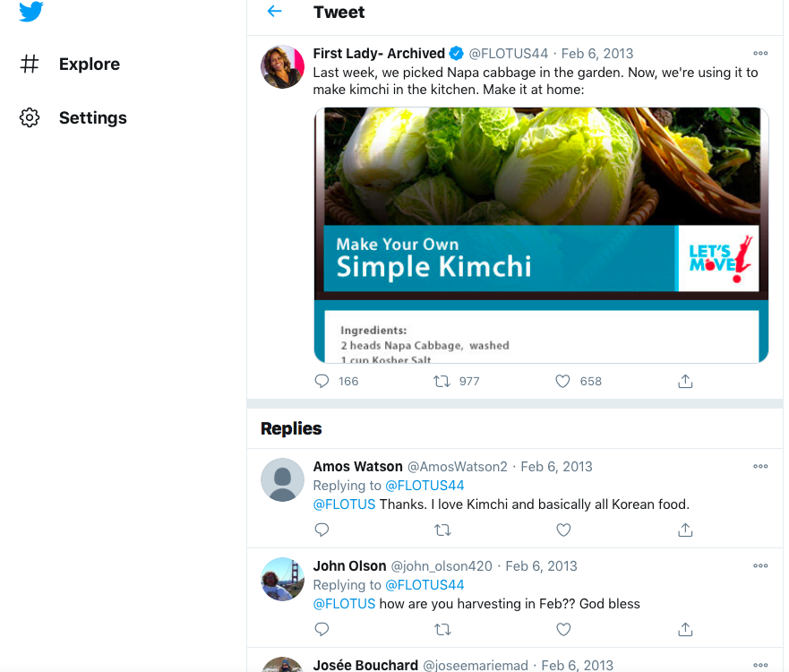789x672 pixels.
Task: Click the verified badge next to First Lady- Archived
Action: pyautogui.click(x=456, y=53)
